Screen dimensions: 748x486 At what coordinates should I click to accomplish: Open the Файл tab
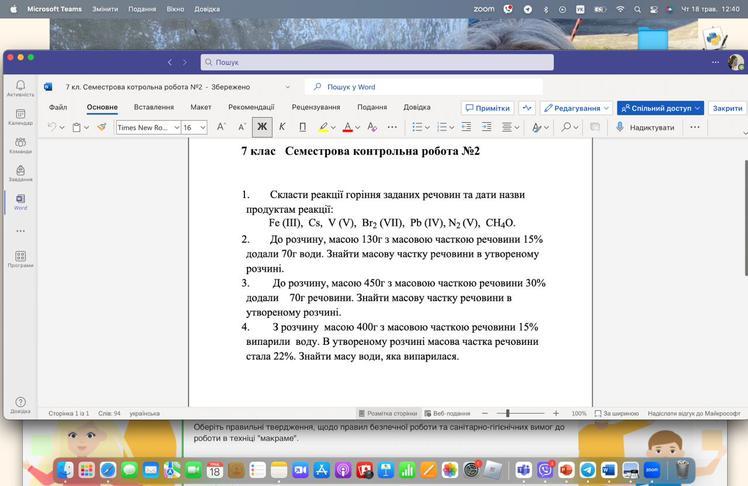pyautogui.click(x=58, y=107)
